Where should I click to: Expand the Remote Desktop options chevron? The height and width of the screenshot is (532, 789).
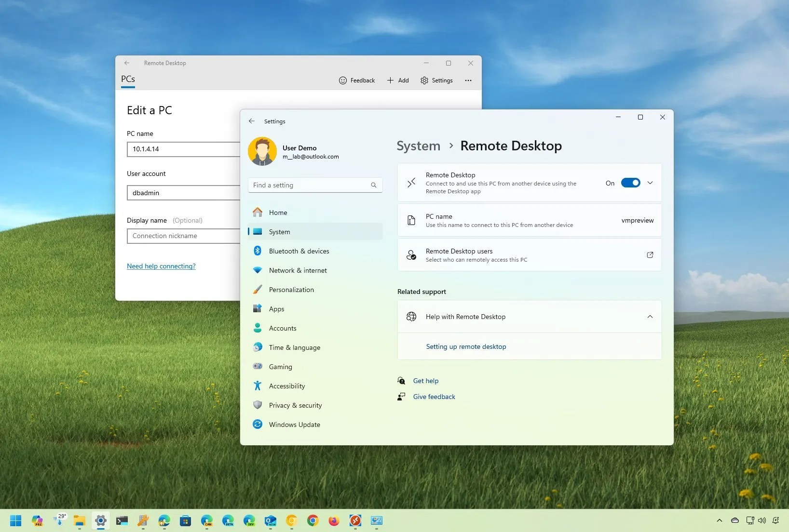(x=650, y=183)
